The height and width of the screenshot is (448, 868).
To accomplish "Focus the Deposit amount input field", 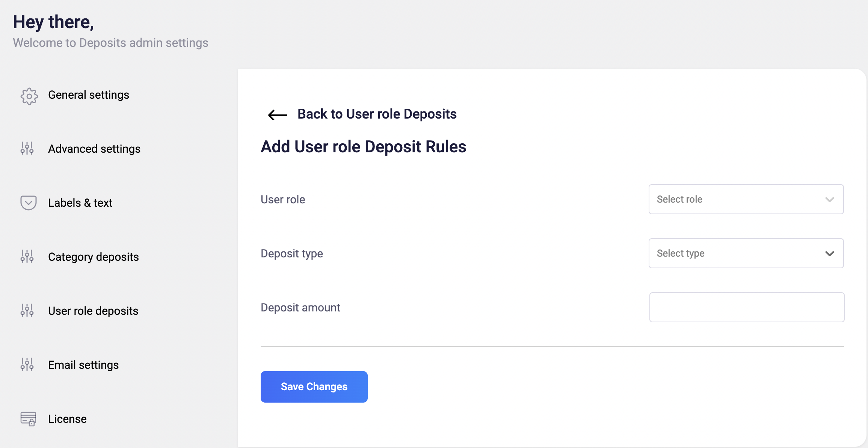I will pyautogui.click(x=747, y=307).
